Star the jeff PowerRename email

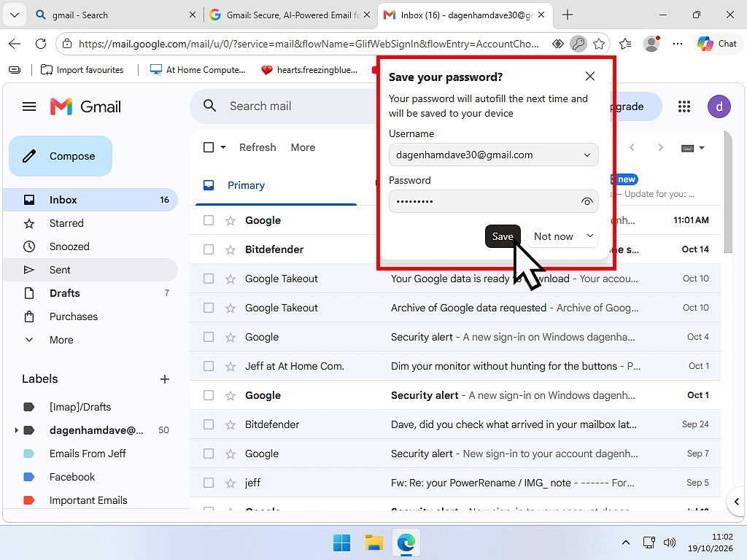pos(231,483)
